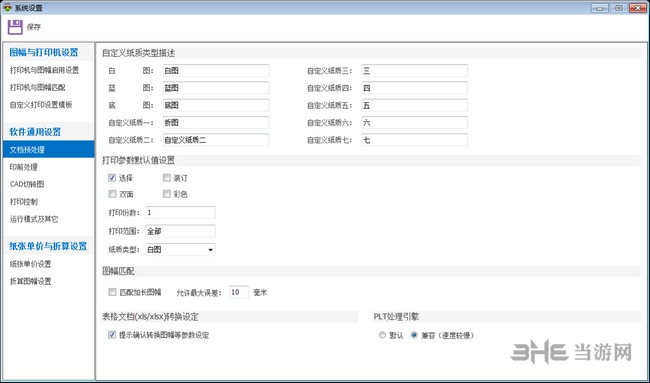This screenshot has width=650, height=383.
Task: Click the 允许最大误差 input field
Action: click(239, 292)
